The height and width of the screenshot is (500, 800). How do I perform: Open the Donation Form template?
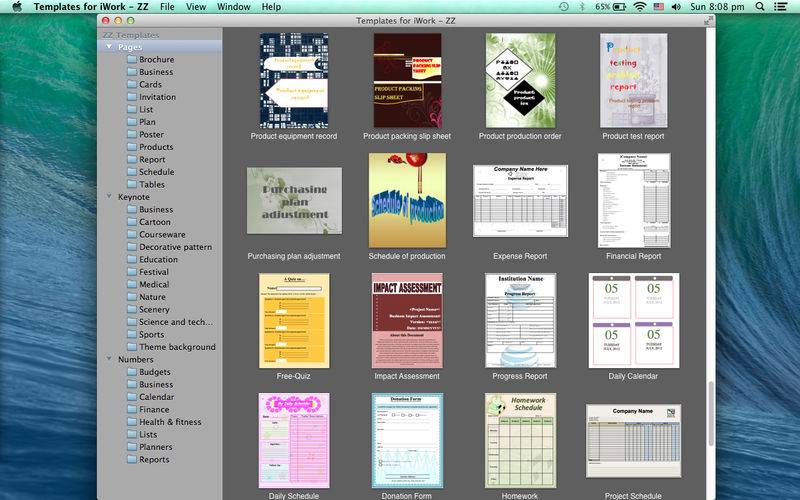coord(407,440)
